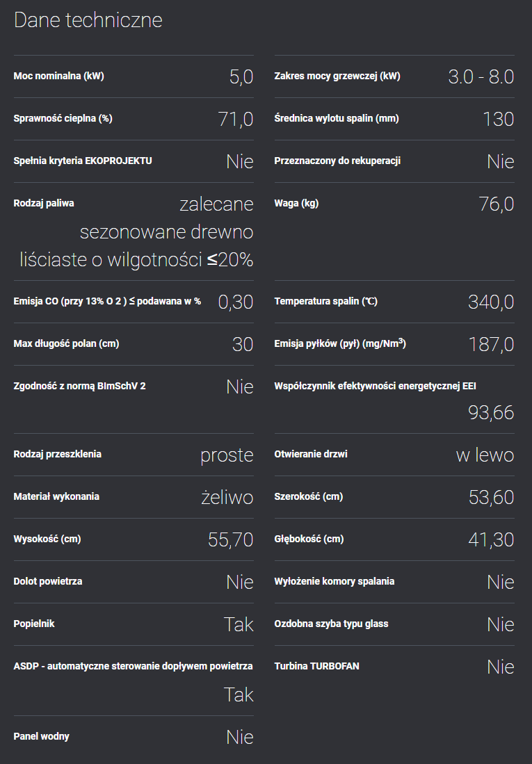Click the Dane techniczne heading
Viewport: 532px width, 764px height.
coord(88,20)
